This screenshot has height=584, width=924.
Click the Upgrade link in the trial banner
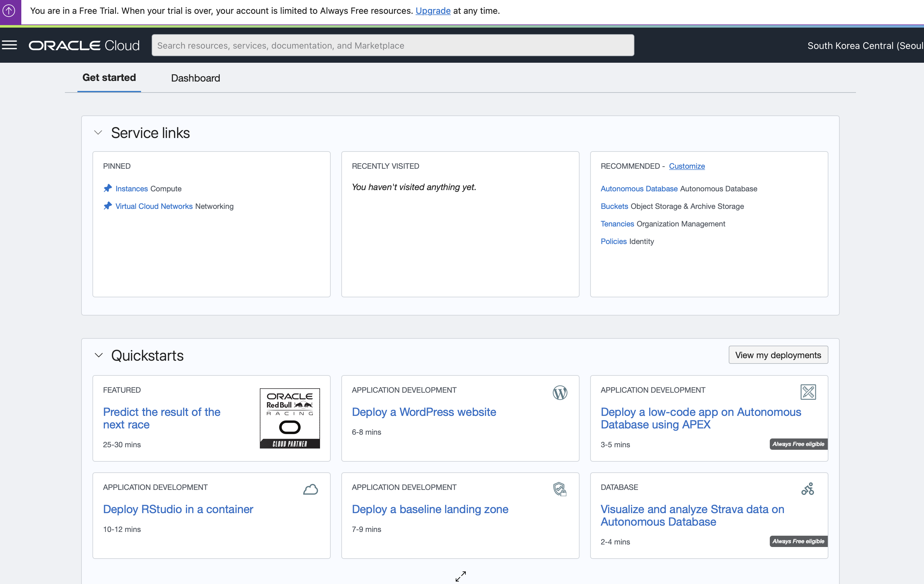(433, 11)
